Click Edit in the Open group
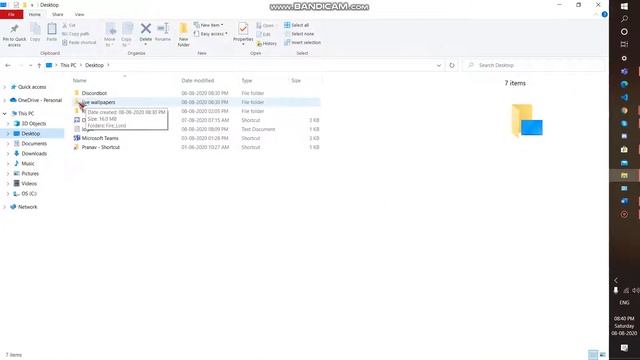Image resolution: width=640 pixels, height=360 pixels. pos(264,34)
